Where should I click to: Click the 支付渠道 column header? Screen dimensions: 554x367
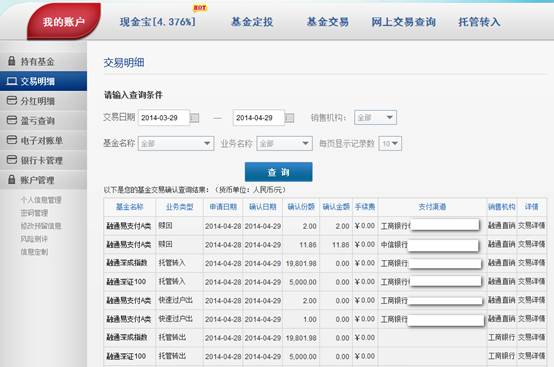[432, 207]
